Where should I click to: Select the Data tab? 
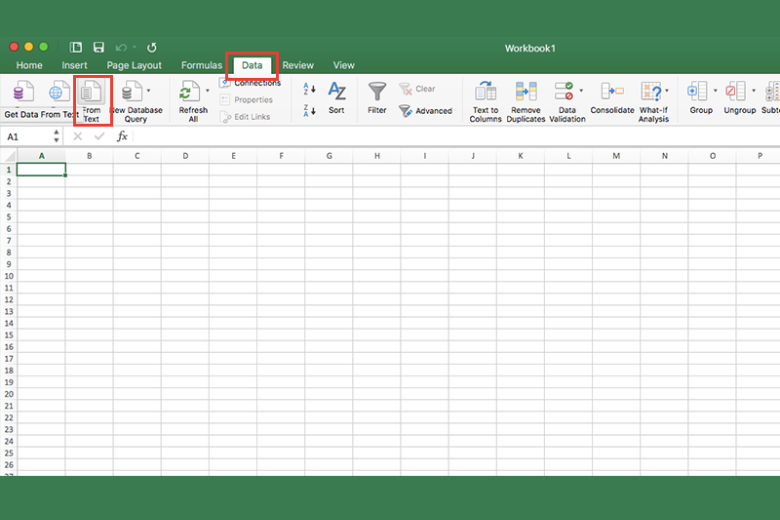(252, 65)
